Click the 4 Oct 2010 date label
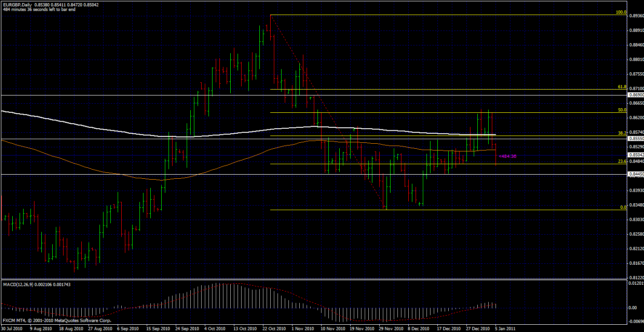 [x=215, y=328]
